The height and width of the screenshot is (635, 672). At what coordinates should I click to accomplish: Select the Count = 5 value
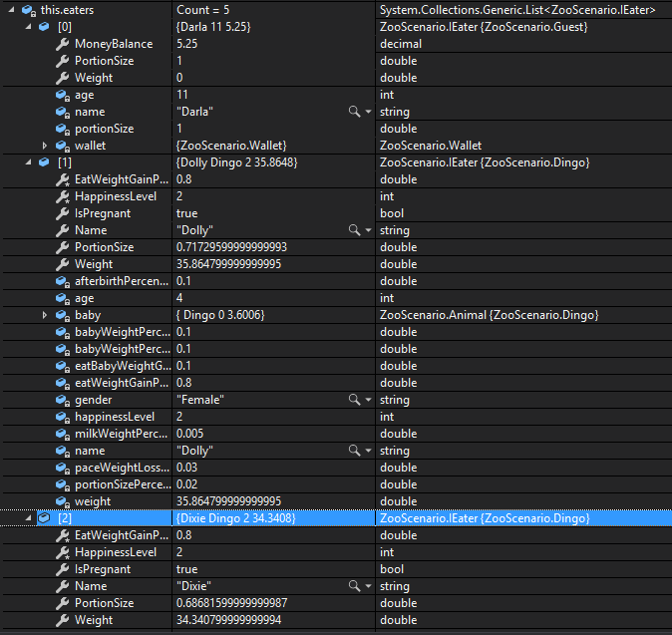click(202, 9)
